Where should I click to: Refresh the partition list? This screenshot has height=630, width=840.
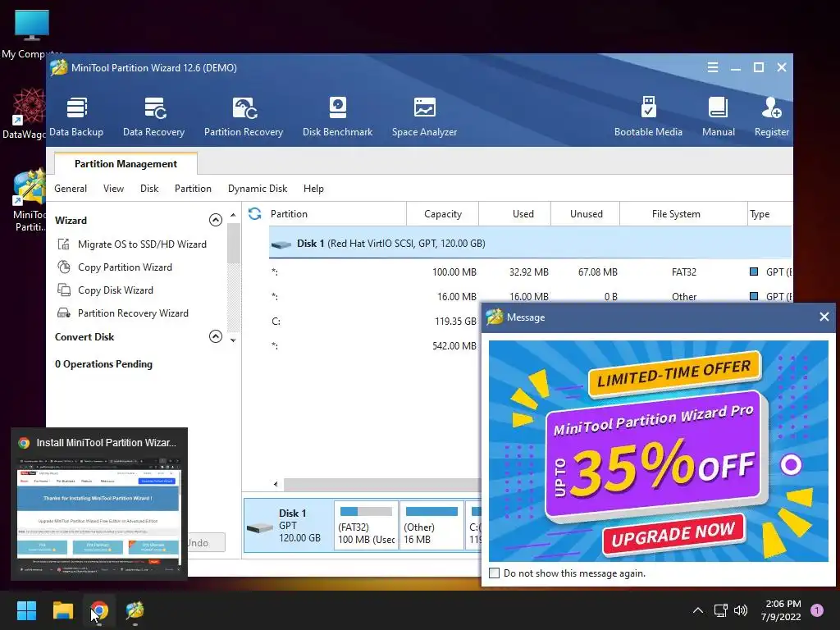[255, 214]
